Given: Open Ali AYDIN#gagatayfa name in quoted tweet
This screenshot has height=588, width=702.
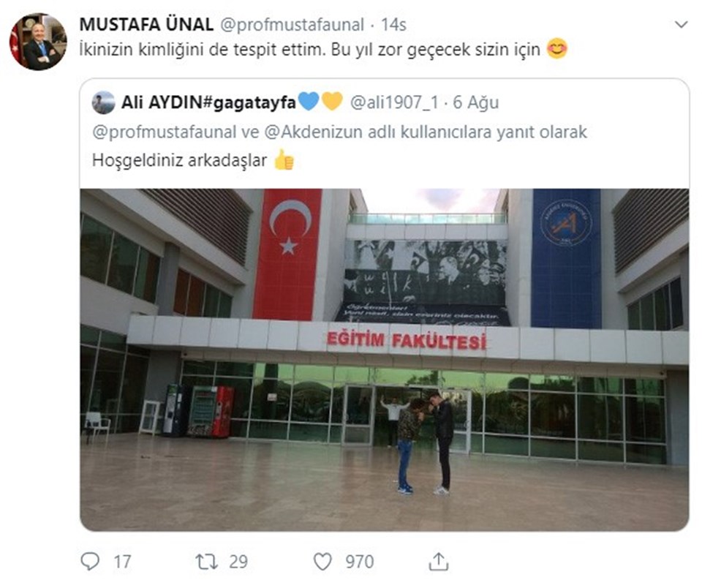Looking at the screenshot, I should (208, 102).
